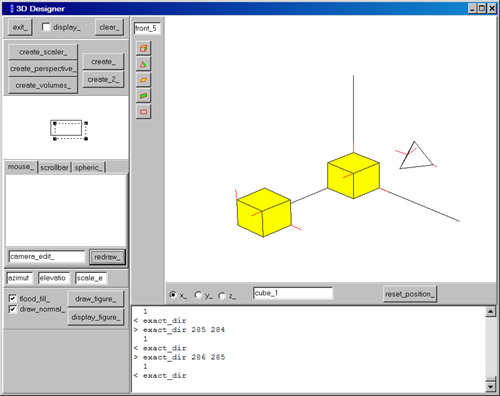The height and width of the screenshot is (396, 500).
Task: Click the console scrollbar down arrow
Action: pyautogui.click(x=490, y=387)
